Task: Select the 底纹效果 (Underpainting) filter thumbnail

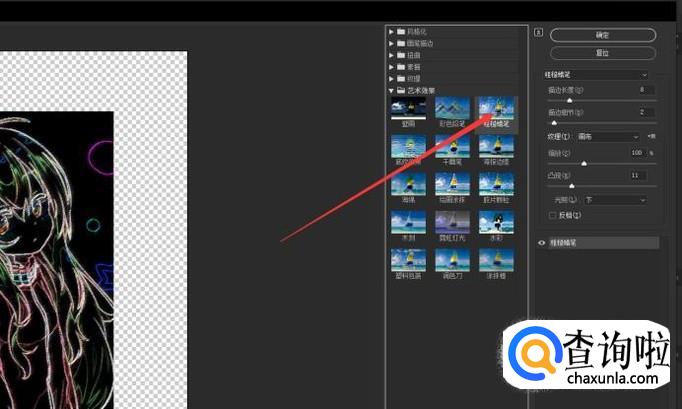Action: (408, 146)
